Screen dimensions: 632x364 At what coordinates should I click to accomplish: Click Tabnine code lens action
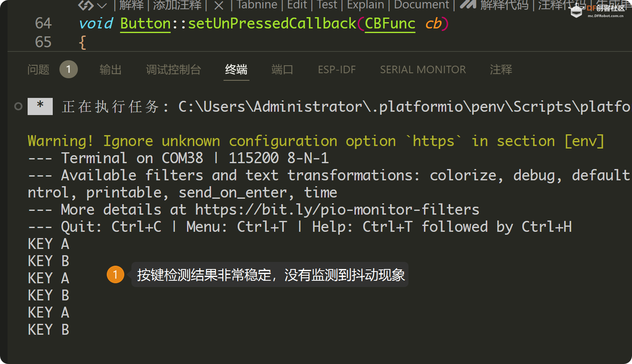pos(257,5)
